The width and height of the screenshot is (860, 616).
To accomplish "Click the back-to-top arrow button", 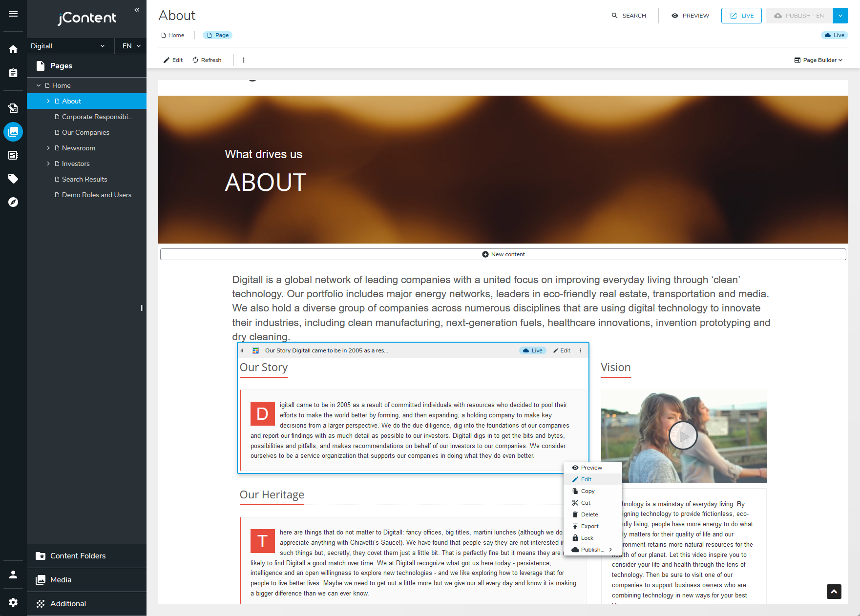I will point(834,592).
